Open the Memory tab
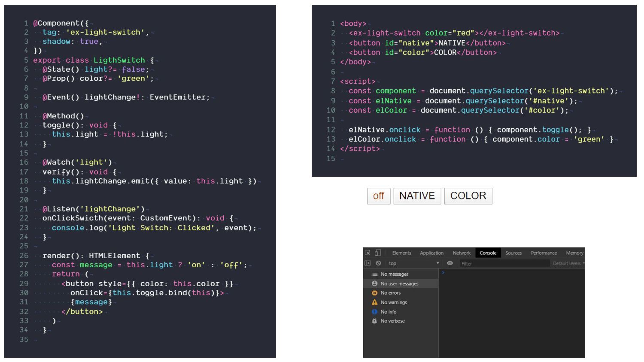644x362 pixels. tap(574, 253)
